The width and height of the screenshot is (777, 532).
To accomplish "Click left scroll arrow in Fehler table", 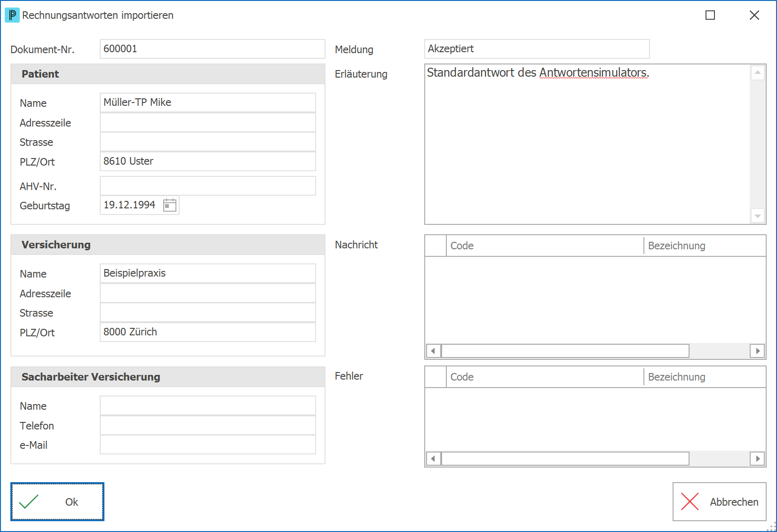I will 433,459.
